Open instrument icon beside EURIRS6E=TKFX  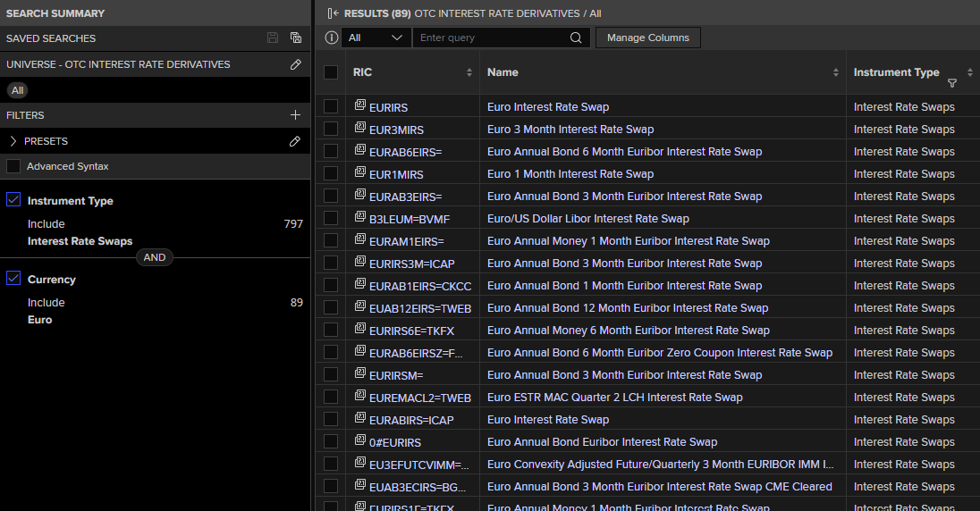click(360, 329)
